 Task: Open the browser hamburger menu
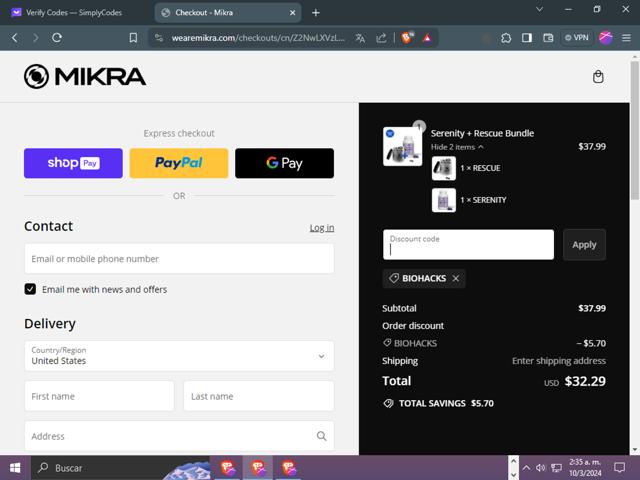tap(626, 38)
